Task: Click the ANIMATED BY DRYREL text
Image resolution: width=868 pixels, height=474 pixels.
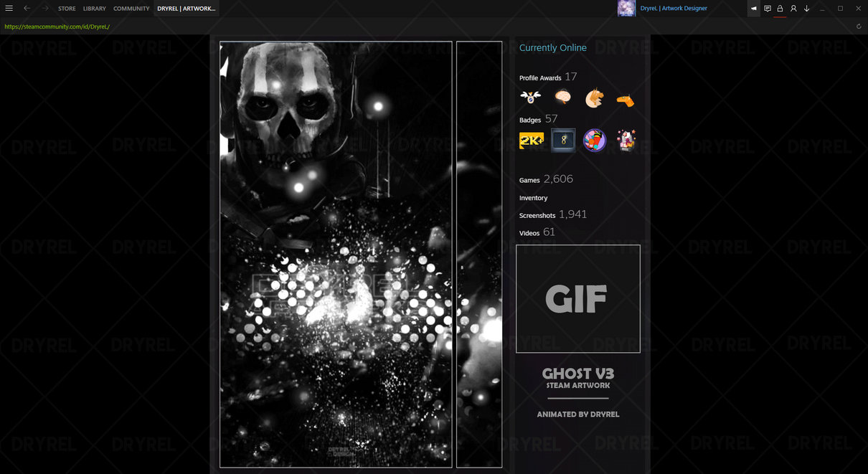Action: pyautogui.click(x=578, y=414)
